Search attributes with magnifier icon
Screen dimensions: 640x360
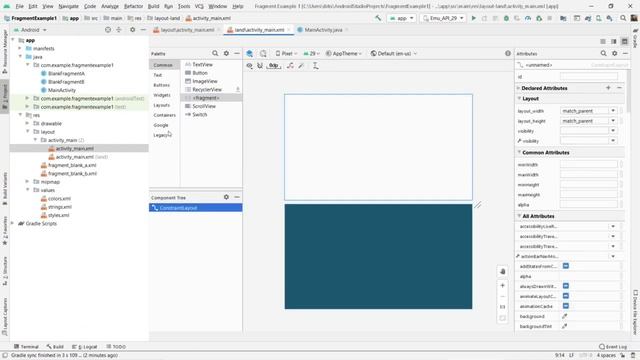603,53
